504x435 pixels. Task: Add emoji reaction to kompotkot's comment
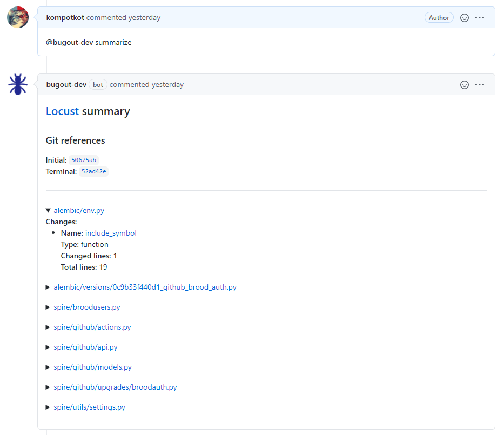pos(464,18)
